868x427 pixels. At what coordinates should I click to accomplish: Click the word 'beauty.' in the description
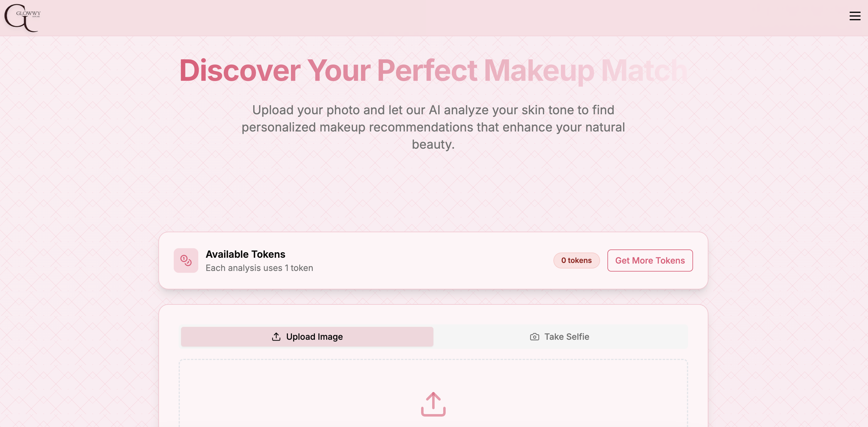point(433,144)
